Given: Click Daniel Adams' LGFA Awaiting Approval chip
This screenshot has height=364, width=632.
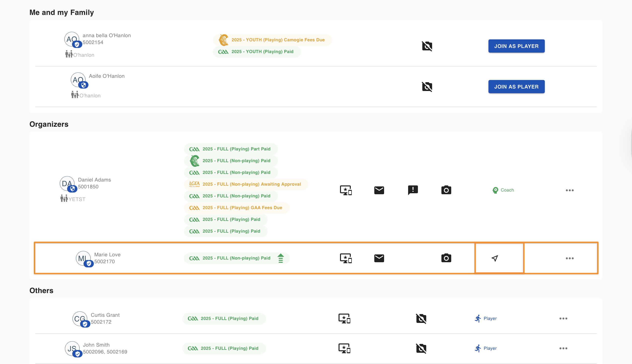Looking at the screenshot, I should [x=246, y=184].
